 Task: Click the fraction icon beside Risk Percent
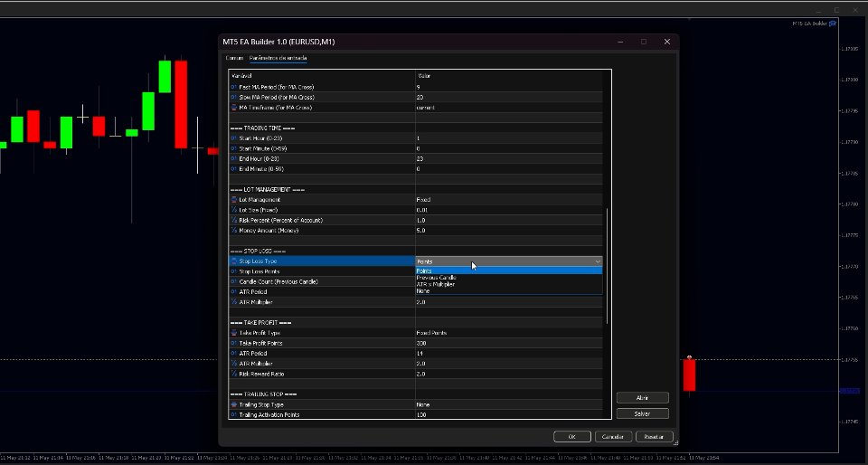(233, 221)
